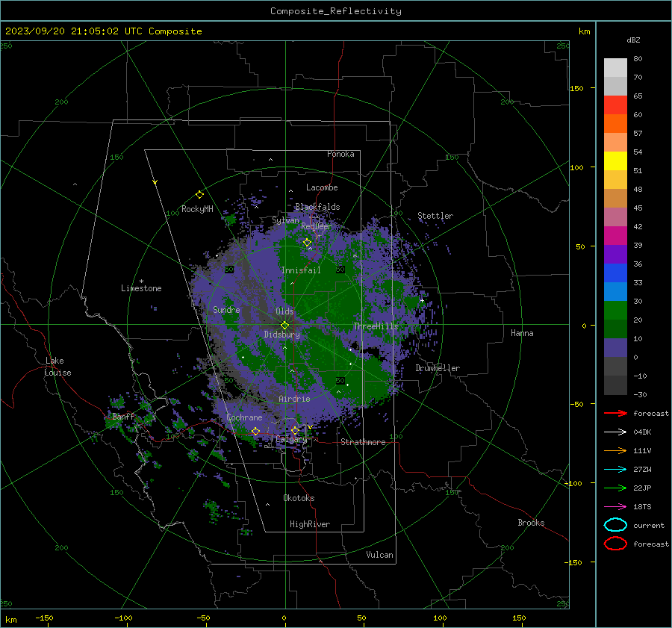Click the Ponoka city label

point(340,154)
